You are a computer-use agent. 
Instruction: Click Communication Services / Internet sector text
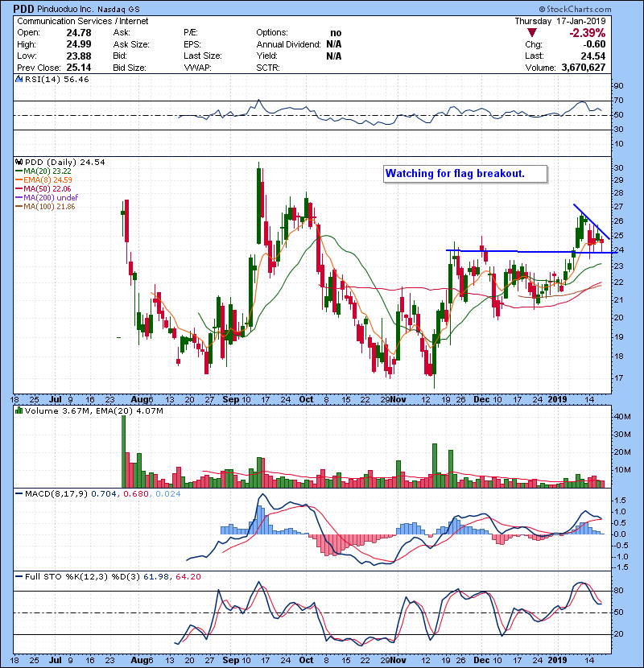(x=83, y=21)
